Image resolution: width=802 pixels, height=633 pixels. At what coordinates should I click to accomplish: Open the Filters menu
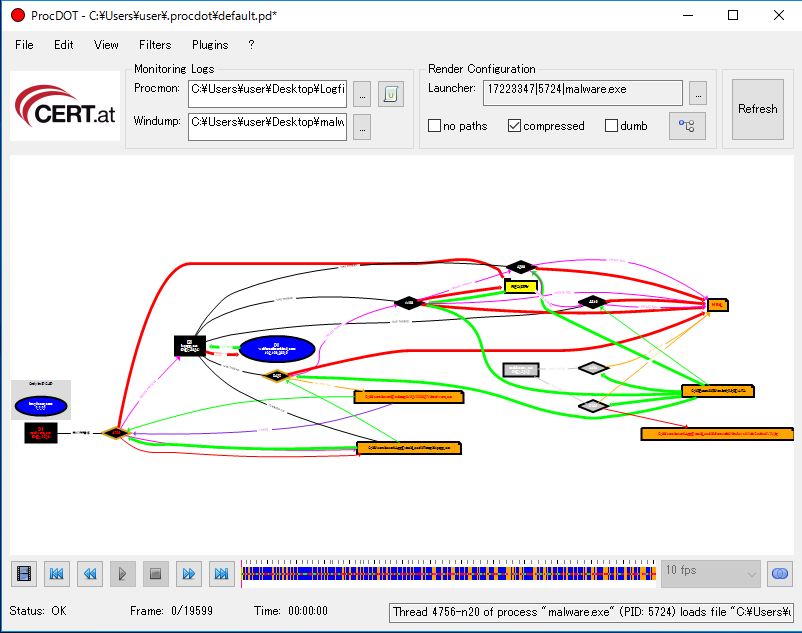[155, 45]
